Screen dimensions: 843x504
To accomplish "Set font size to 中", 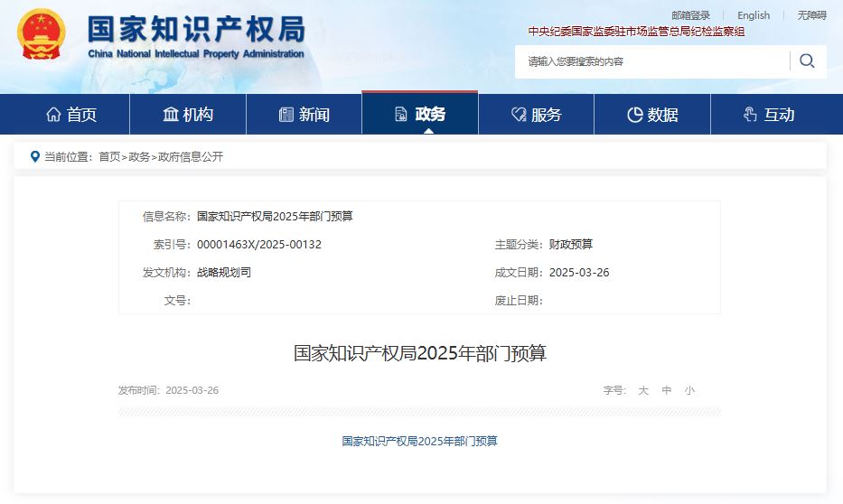I will pyautogui.click(x=667, y=390).
